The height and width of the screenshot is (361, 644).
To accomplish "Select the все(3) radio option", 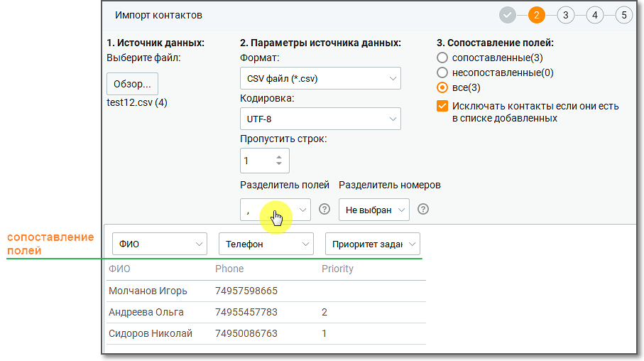I will tap(442, 87).
